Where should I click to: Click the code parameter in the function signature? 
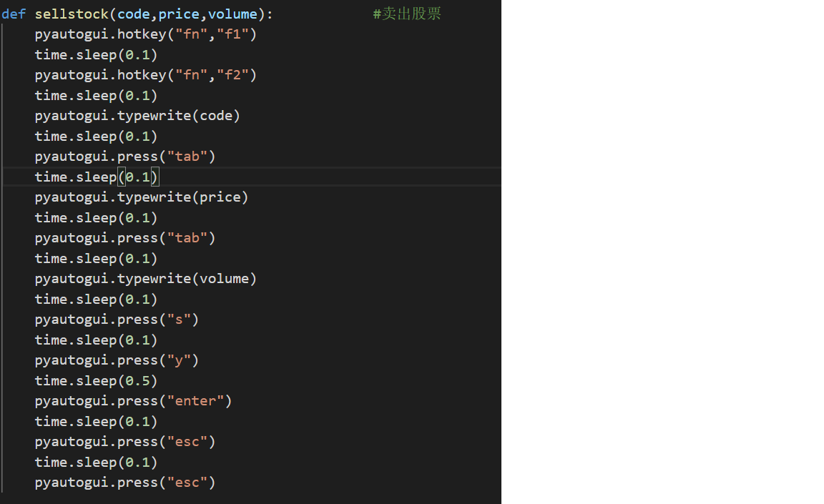(x=133, y=14)
